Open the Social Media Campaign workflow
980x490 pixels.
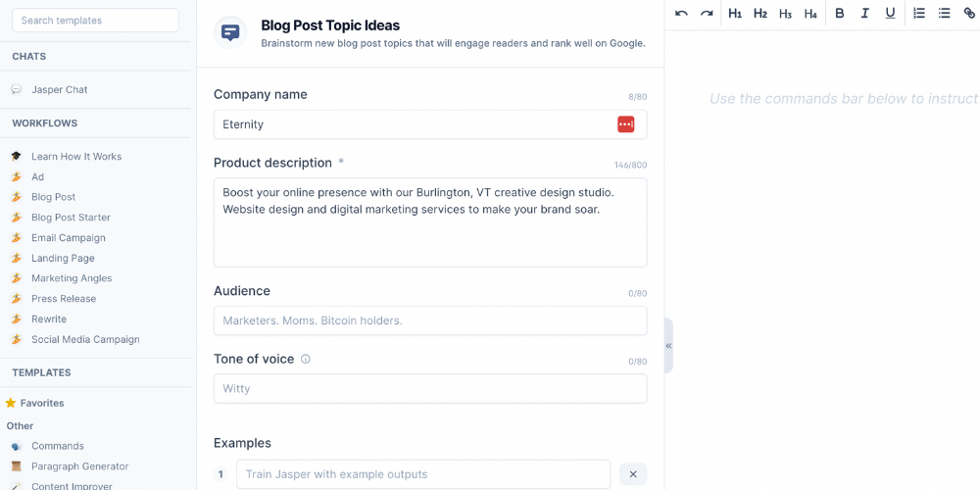[85, 339]
